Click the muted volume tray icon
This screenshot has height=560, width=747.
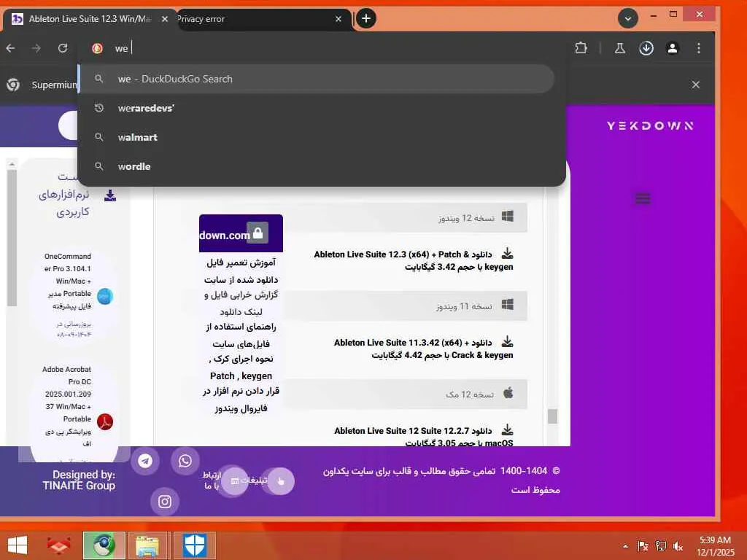[x=678, y=546]
